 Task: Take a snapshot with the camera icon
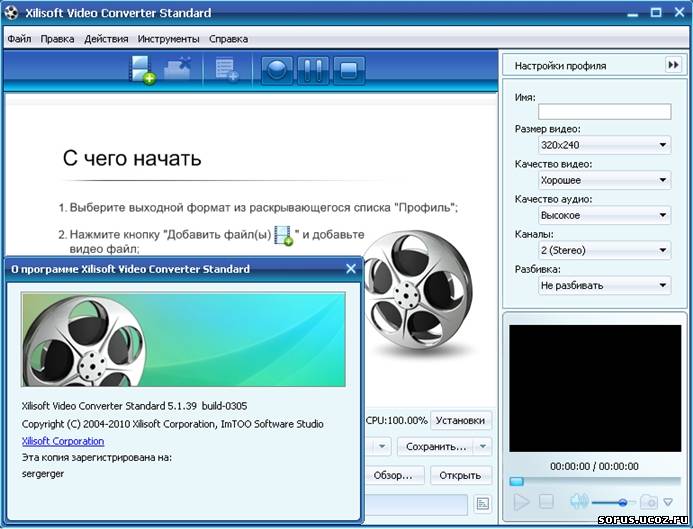[x=649, y=502]
